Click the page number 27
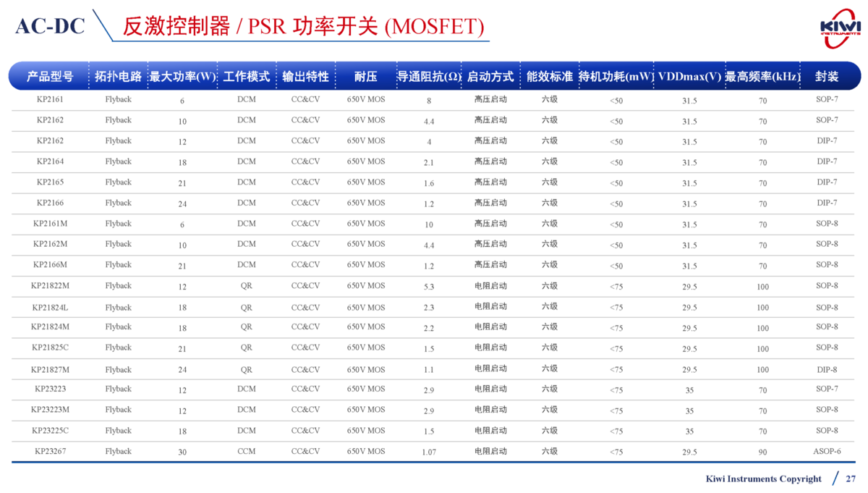 click(851, 479)
